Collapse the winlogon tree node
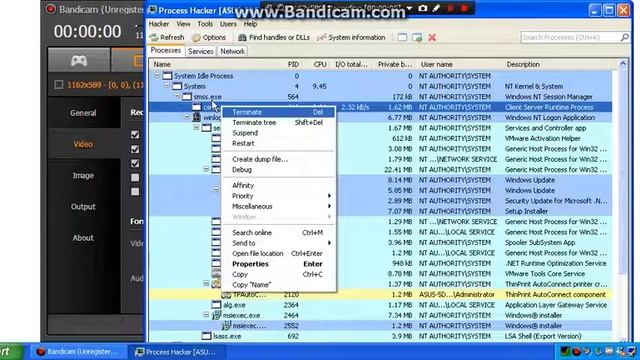Screen dimensions: 640x360 coord(187,117)
